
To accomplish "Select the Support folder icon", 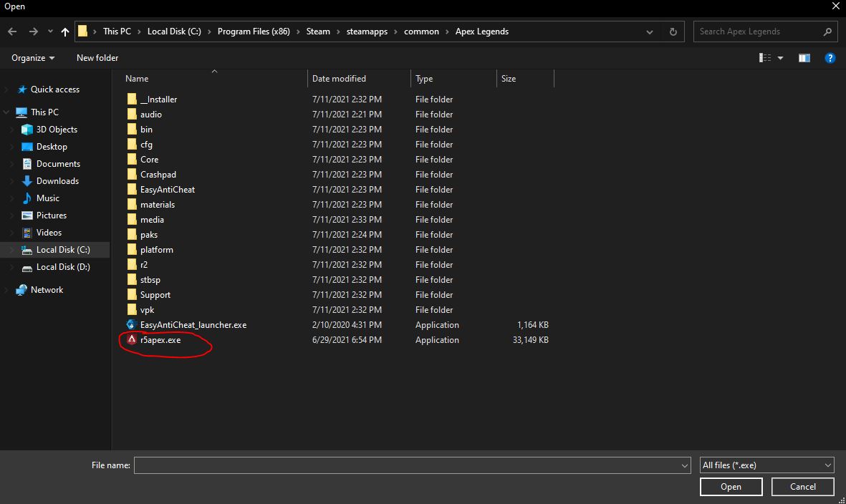I will 132,295.
